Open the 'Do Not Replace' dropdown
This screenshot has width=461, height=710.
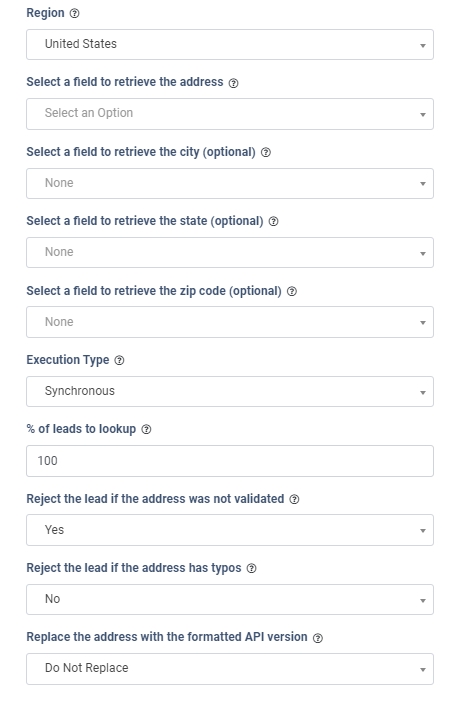(x=230, y=669)
